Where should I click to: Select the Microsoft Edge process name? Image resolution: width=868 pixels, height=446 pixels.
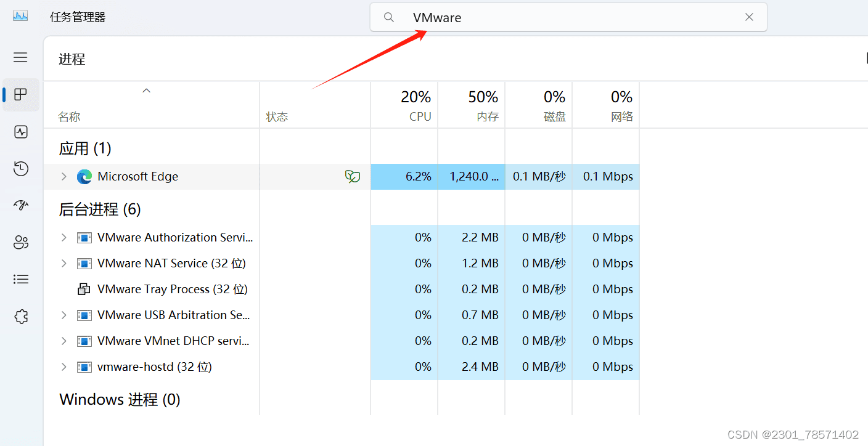tap(138, 177)
